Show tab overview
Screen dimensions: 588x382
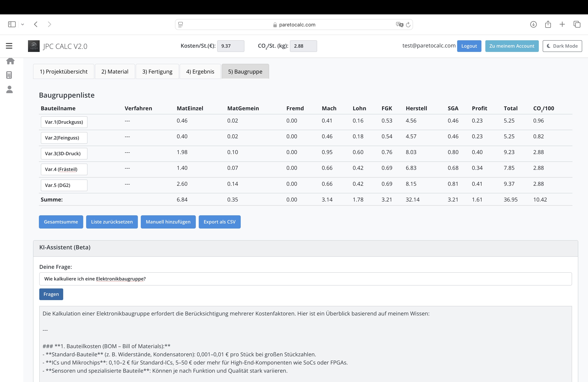pyautogui.click(x=577, y=24)
